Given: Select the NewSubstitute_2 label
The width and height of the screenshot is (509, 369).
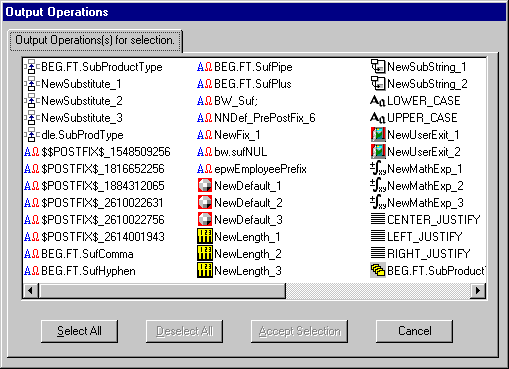Looking at the screenshot, I should tap(82, 101).
